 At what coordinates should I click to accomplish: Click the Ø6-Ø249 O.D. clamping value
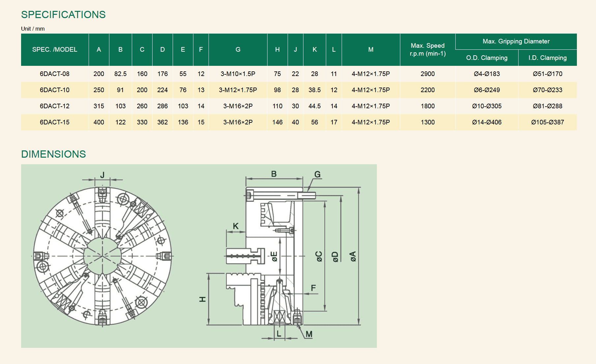coord(487,90)
